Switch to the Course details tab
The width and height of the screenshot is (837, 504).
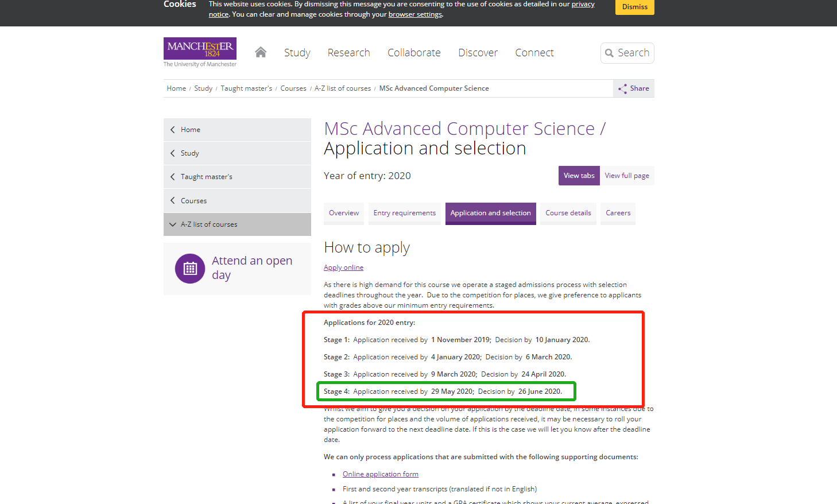[568, 213]
